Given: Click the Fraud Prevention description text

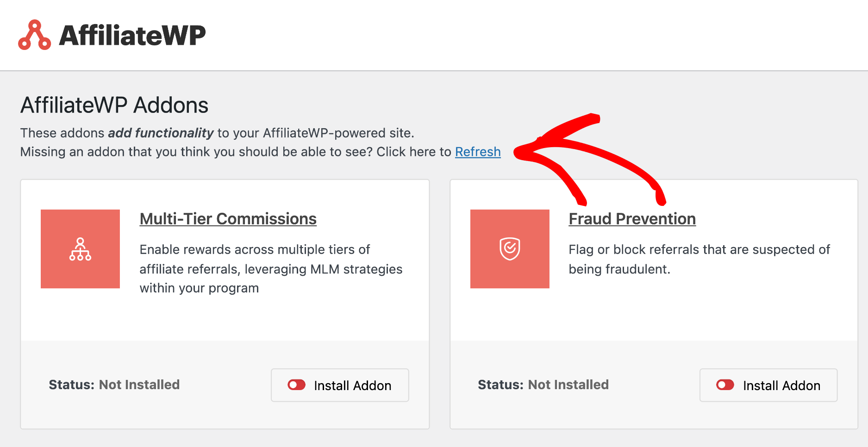Looking at the screenshot, I should click(699, 259).
